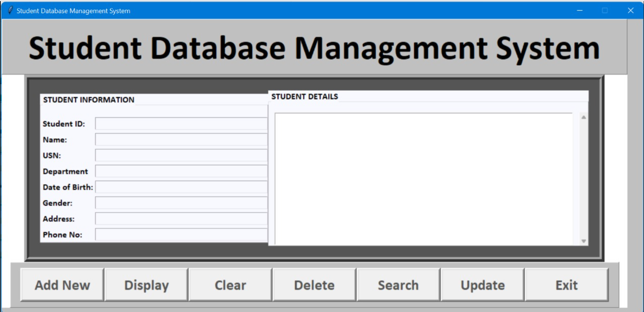Select the USN text field
The width and height of the screenshot is (644, 312).
point(181,155)
